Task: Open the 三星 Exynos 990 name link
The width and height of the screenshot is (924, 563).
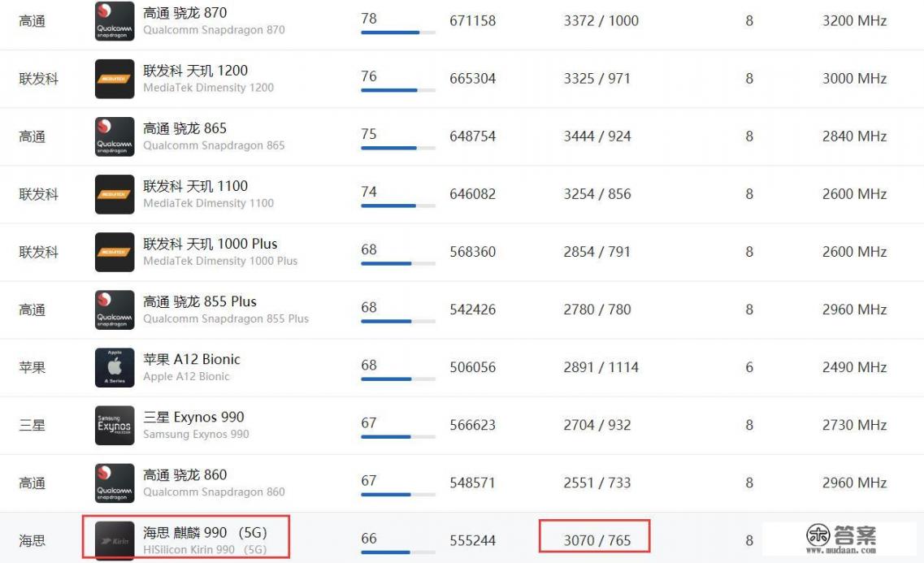Action: [x=193, y=417]
